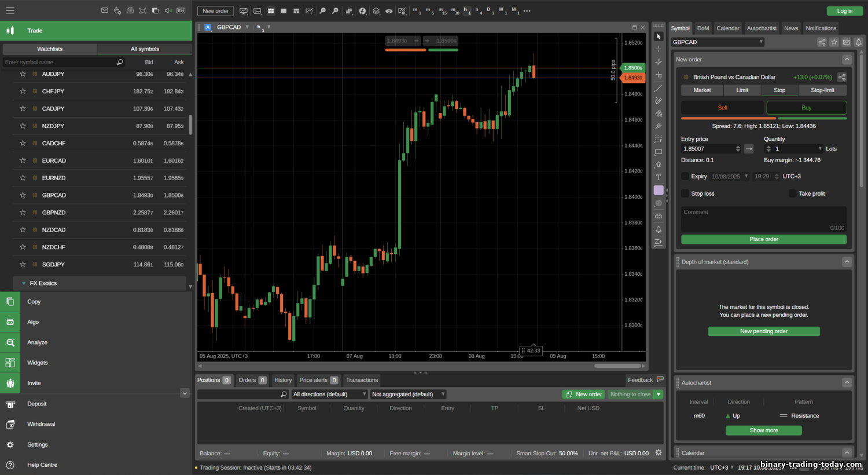Zoom out the chart with magnifier icon
Screen dimensions: 868x475
[x=335, y=11]
